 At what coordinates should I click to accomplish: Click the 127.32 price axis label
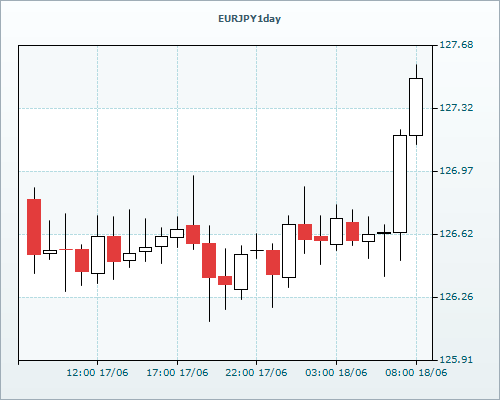click(x=456, y=108)
